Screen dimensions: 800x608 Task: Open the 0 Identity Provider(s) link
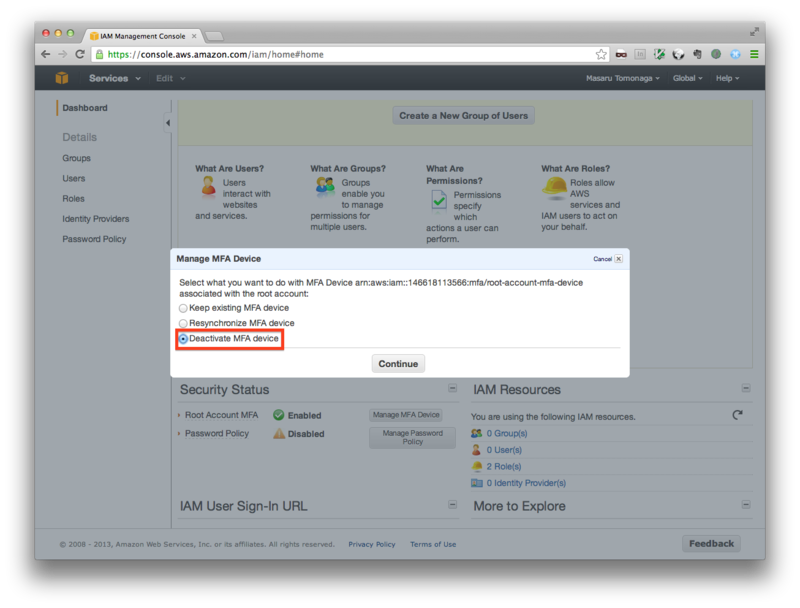click(526, 483)
